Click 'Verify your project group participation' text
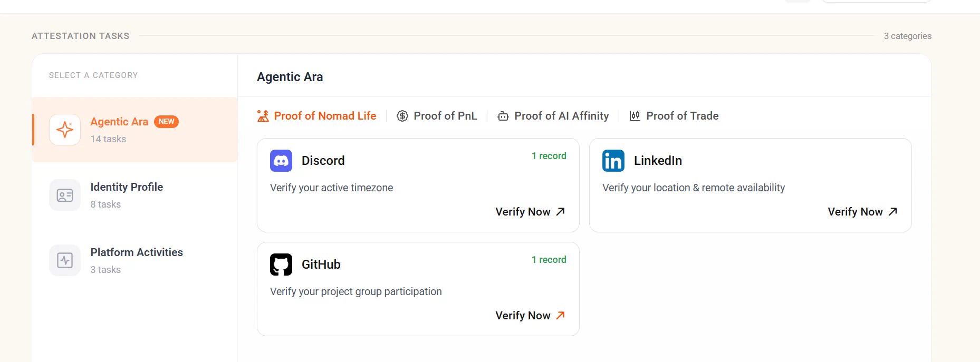The image size is (980, 362). [x=356, y=291]
